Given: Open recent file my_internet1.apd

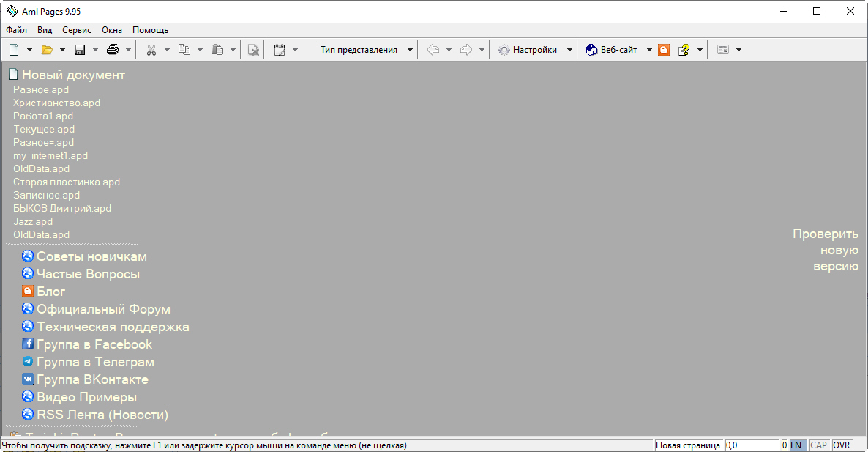Looking at the screenshot, I should (x=50, y=155).
